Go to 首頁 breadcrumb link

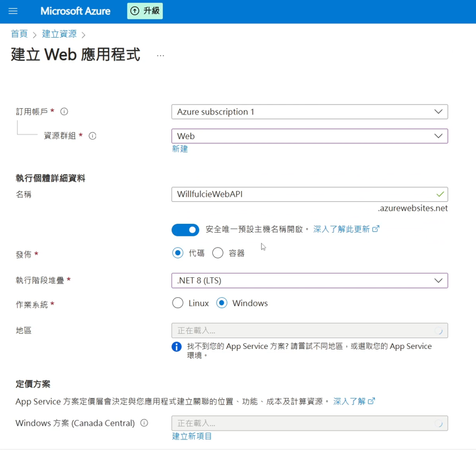pos(19,34)
